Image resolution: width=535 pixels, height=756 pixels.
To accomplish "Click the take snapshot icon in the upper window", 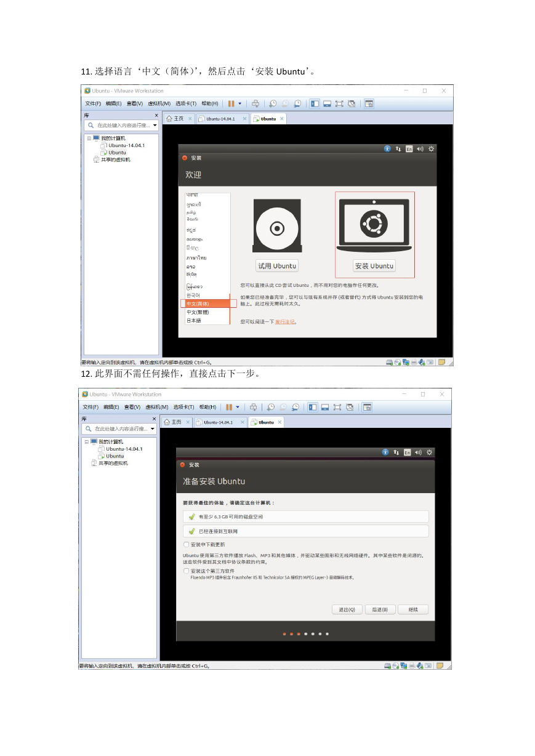I will coord(273,103).
